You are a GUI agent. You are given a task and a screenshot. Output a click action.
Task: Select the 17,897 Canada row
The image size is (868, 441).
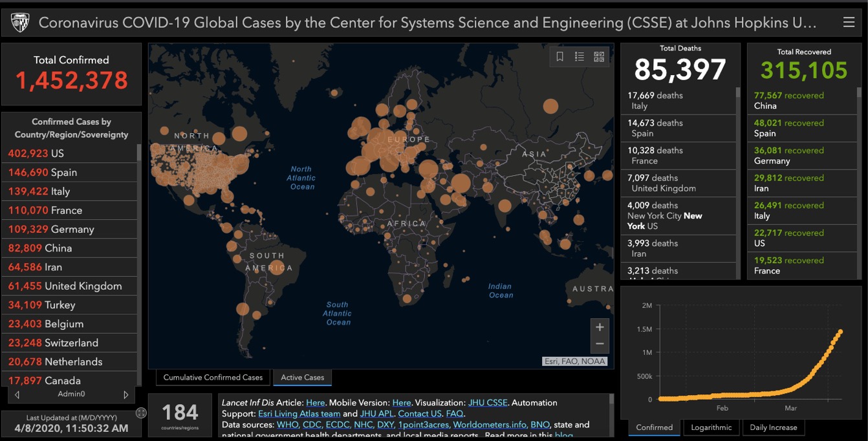click(70, 380)
